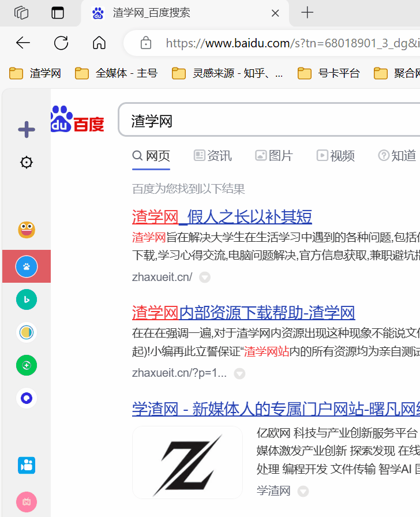
Task: Select the 渣学网_百度搜索 browser tab
Action: coord(185,13)
